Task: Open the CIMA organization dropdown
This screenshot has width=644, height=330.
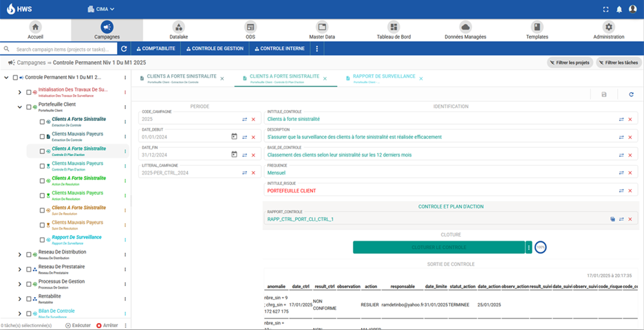Action: pos(101,10)
